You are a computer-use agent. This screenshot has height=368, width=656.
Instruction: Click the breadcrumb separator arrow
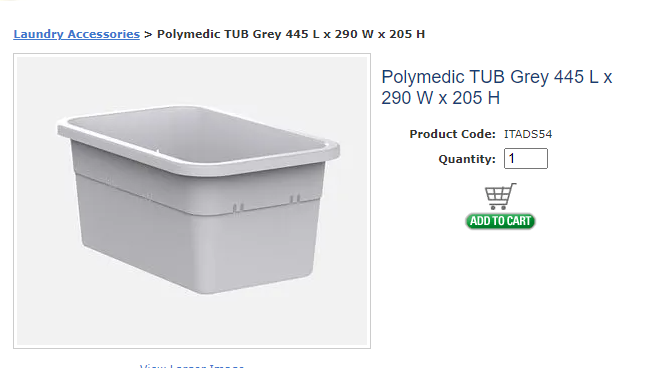tap(148, 34)
